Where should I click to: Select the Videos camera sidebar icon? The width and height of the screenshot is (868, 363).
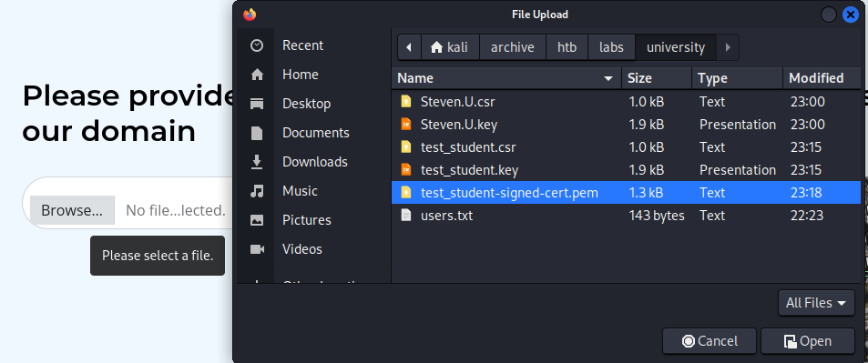pos(257,249)
